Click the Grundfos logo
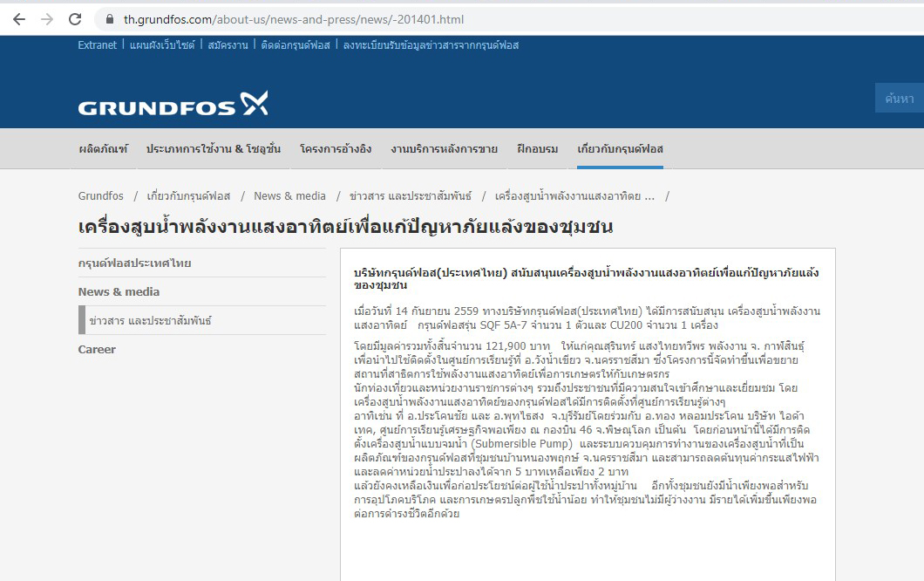 click(173, 105)
